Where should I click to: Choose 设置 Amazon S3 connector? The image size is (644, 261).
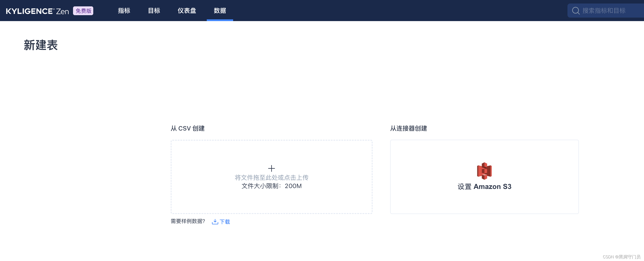484,177
